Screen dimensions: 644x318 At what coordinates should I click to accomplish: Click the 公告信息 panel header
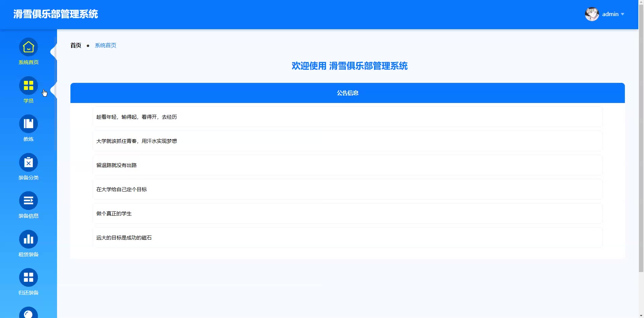tap(347, 93)
